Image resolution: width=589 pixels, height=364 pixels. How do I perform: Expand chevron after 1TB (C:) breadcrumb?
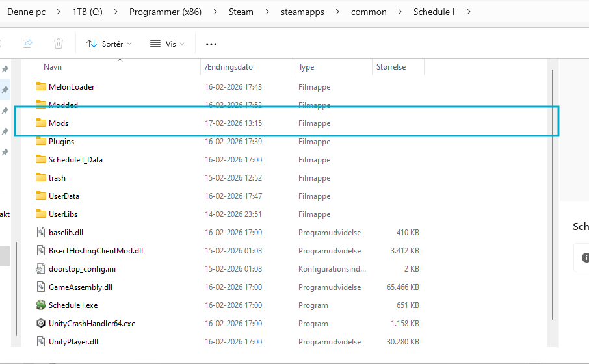pos(116,12)
